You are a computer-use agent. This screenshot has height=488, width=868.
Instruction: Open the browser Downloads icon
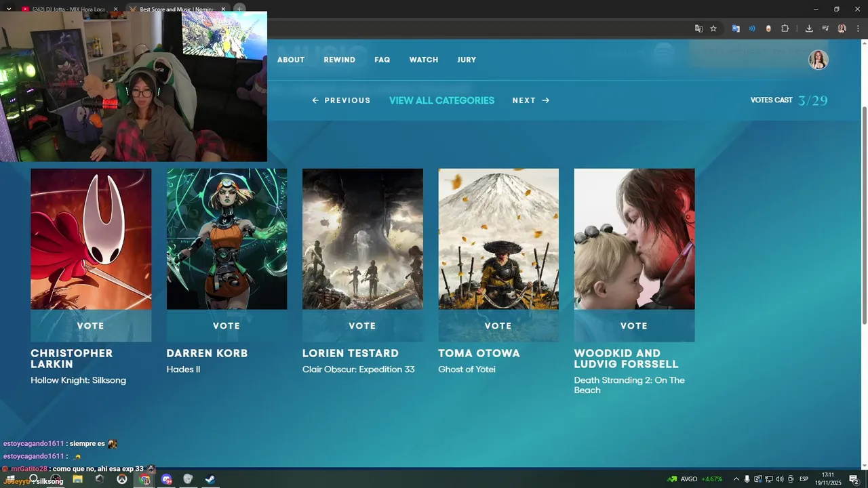809,28
